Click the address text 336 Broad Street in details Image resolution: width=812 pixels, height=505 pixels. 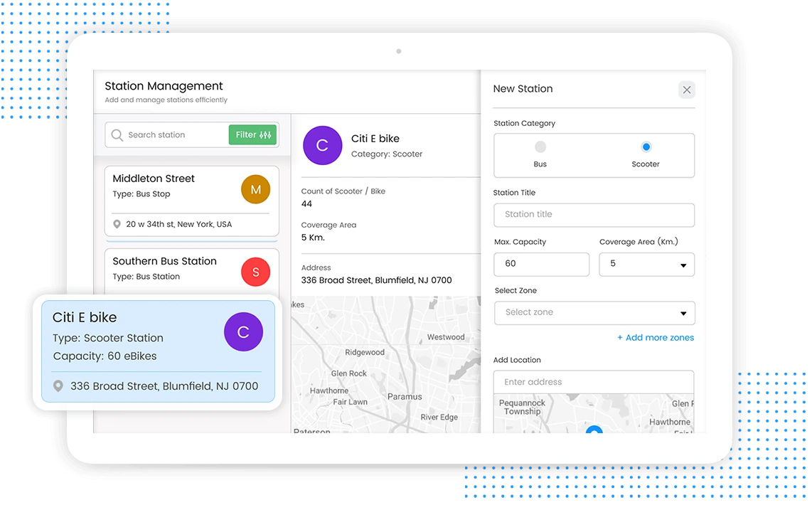(x=376, y=280)
